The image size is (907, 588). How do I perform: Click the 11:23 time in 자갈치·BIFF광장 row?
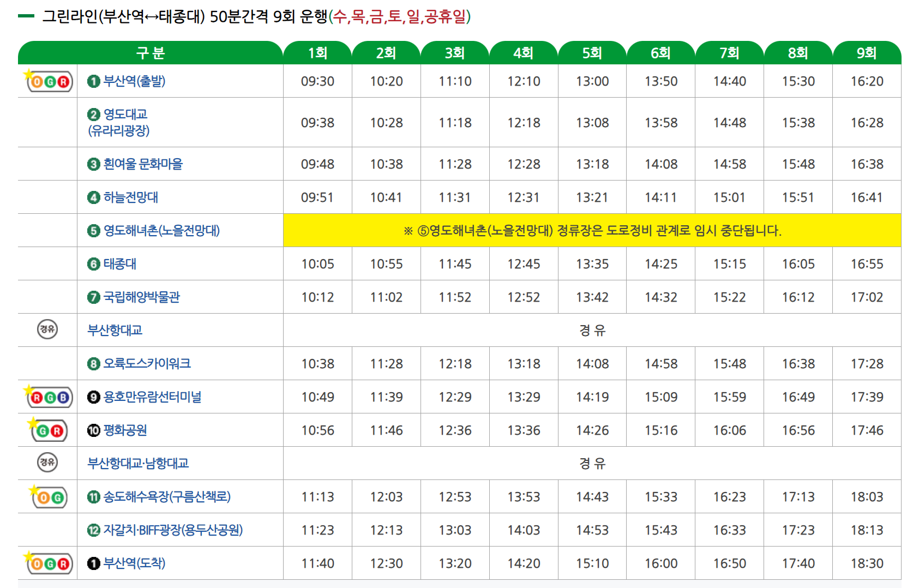tap(317, 530)
